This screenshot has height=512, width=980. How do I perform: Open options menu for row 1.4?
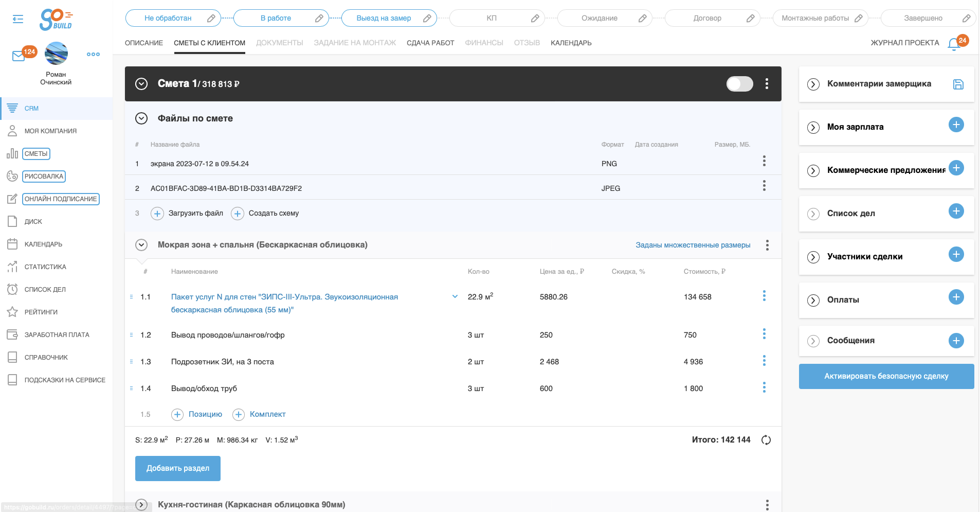[x=764, y=387]
